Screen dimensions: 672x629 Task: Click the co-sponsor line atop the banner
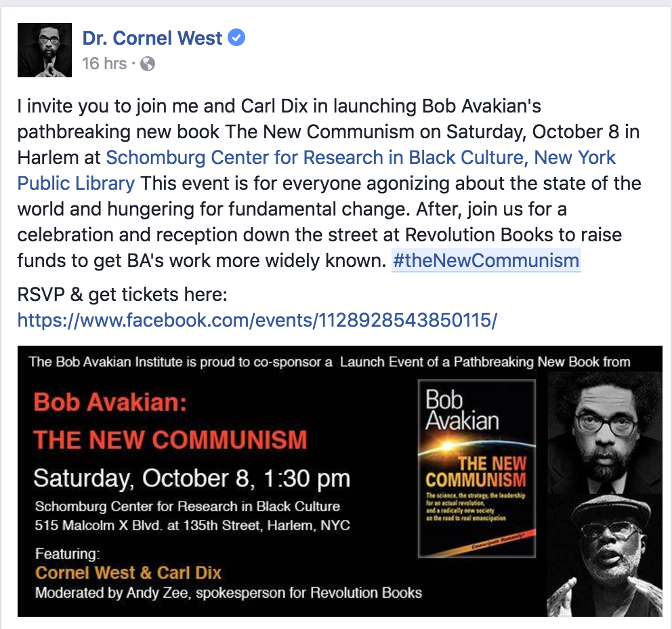330,362
